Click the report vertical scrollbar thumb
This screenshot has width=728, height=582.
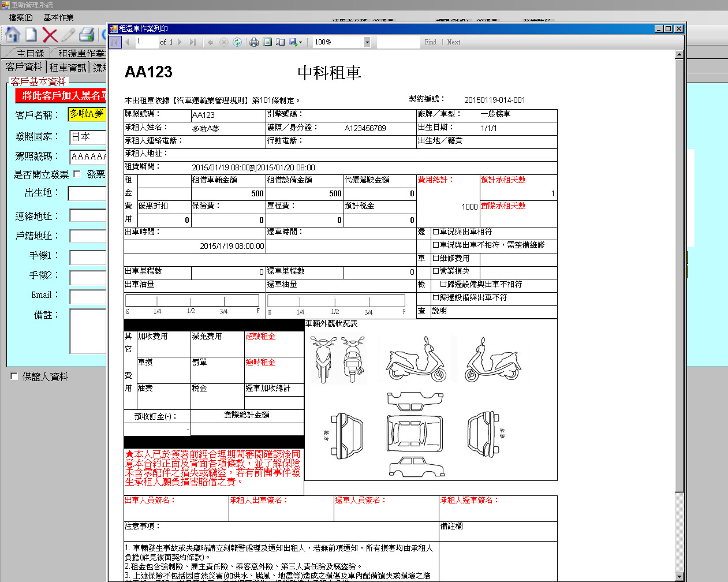[x=679, y=275]
